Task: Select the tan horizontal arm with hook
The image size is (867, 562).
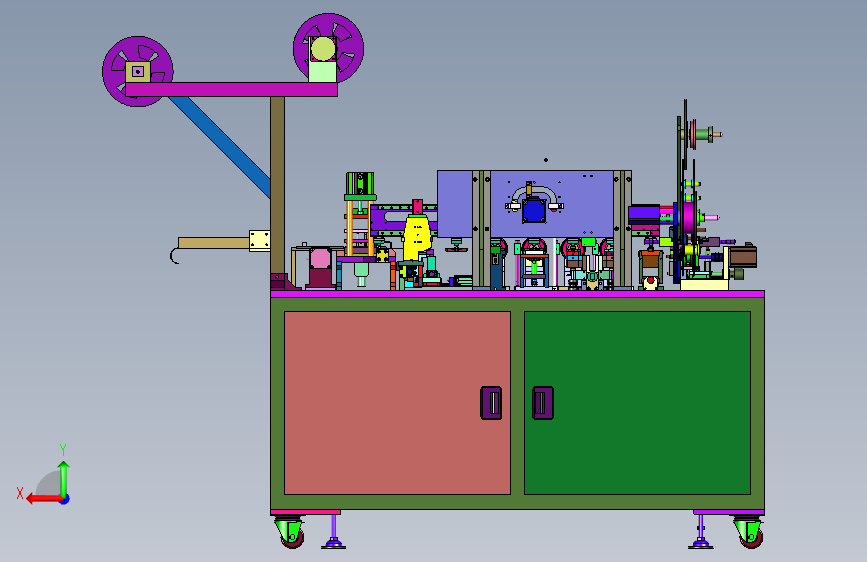Action: [213, 243]
